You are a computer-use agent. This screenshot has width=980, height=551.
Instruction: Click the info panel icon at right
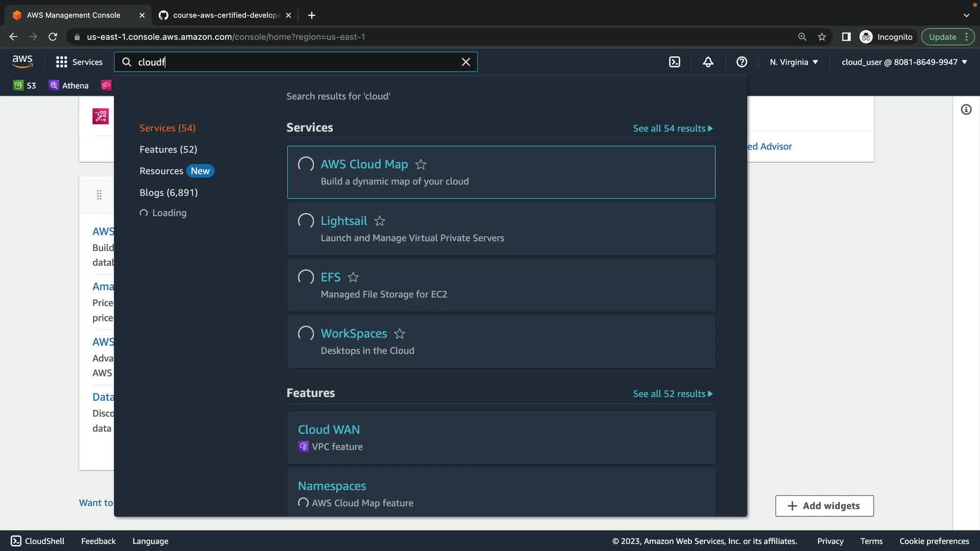[x=966, y=110]
